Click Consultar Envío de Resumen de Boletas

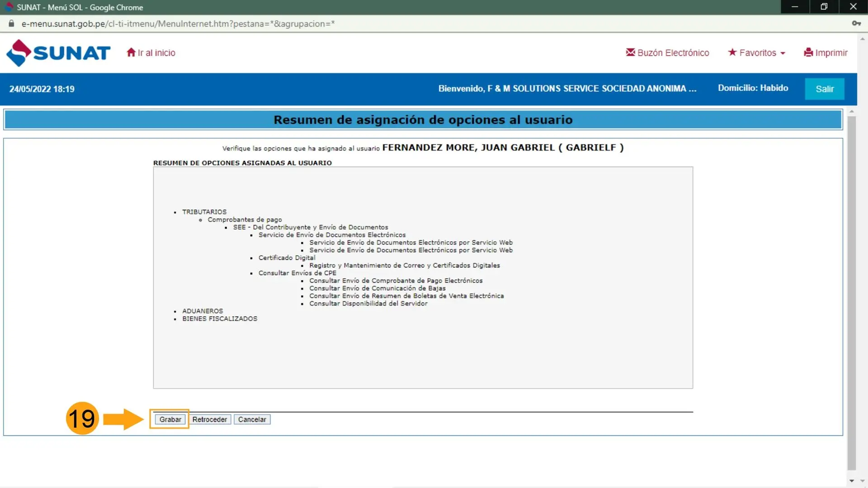point(406,296)
